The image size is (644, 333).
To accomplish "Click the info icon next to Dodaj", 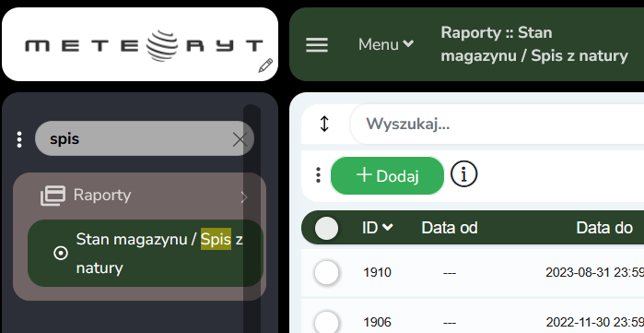I will point(463,174).
